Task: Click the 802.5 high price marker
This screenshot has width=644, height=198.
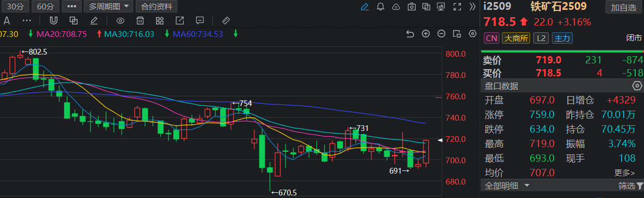Action: pyautogui.click(x=34, y=52)
